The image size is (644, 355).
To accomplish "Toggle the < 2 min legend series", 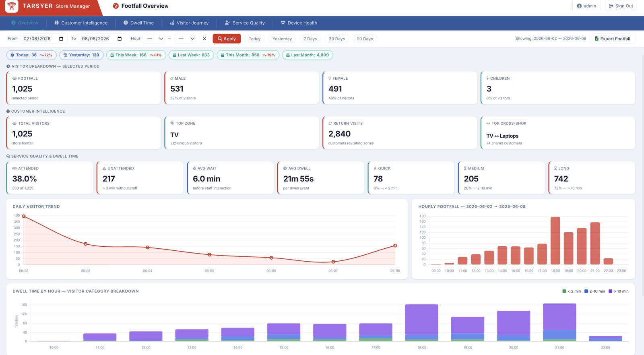I will click(572, 291).
